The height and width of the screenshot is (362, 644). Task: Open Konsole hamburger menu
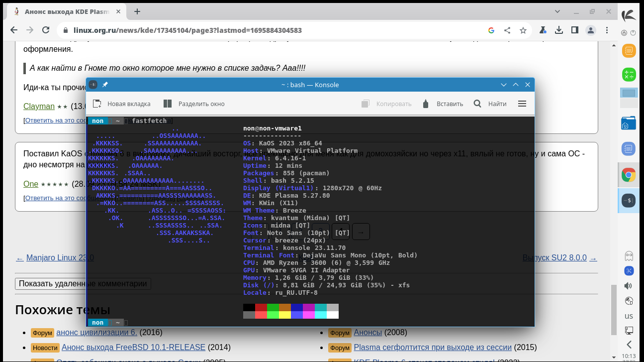pos(522,104)
